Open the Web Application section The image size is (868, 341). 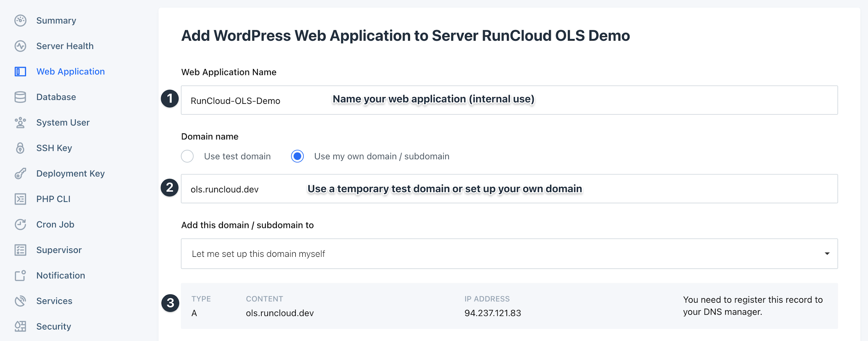(x=70, y=72)
